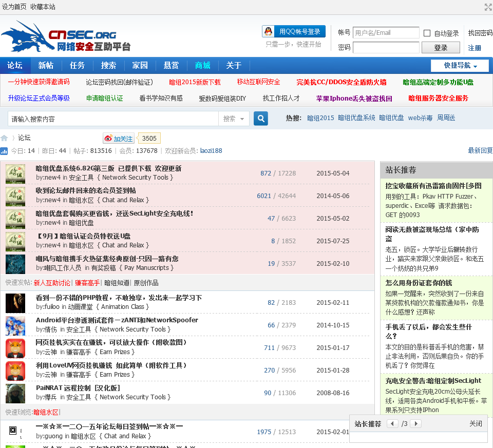Click the Weibo follow button
This screenshot has width=493, height=448.
click(119, 139)
